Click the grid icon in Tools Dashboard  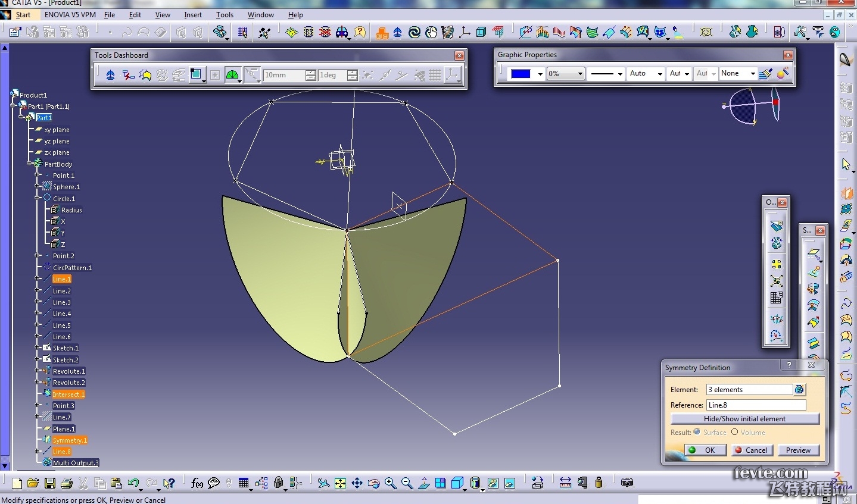tap(435, 75)
